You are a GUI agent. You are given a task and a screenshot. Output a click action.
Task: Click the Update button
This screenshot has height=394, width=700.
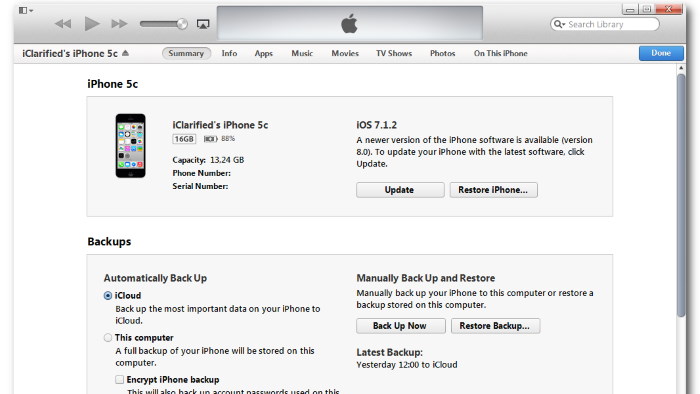(x=400, y=190)
